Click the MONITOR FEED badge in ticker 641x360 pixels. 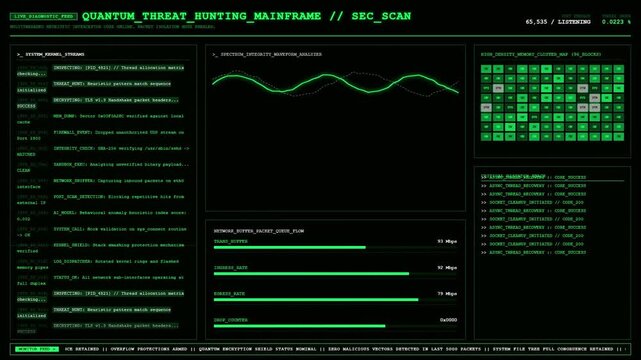tap(37, 349)
